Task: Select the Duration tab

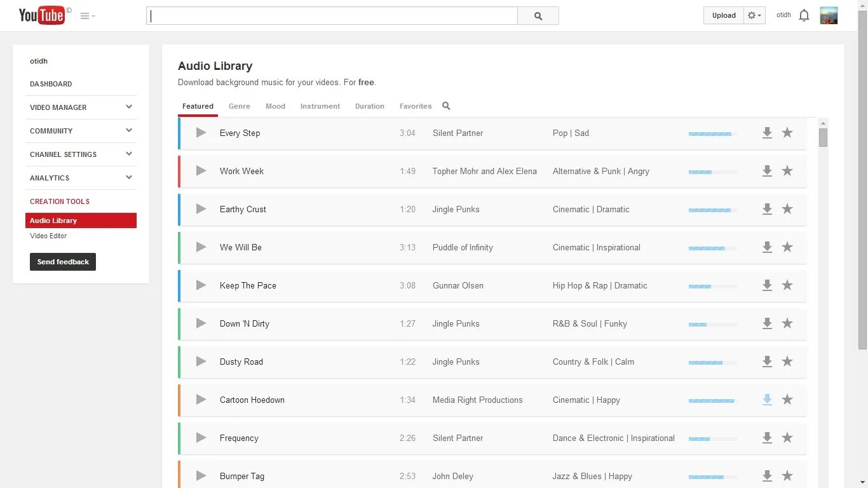Action: [370, 106]
